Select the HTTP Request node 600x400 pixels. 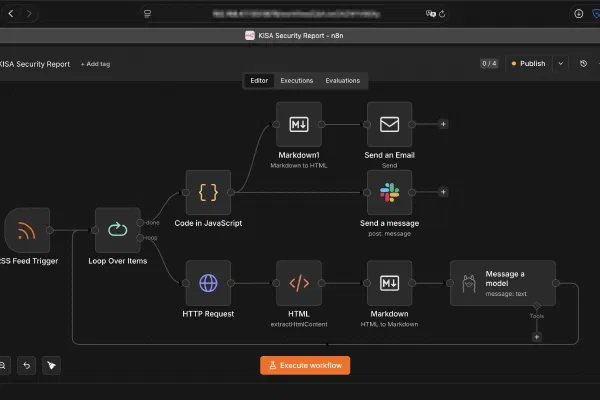[x=208, y=283]
